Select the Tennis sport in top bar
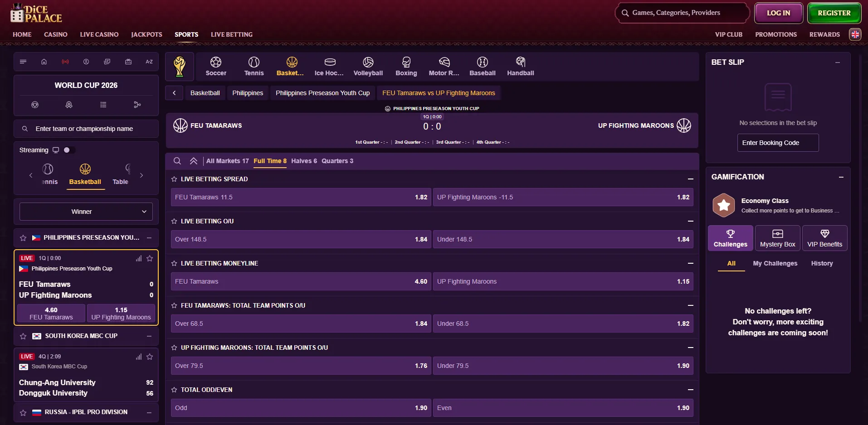Viewport: 868px width, 425px height. tap(254, 67)
